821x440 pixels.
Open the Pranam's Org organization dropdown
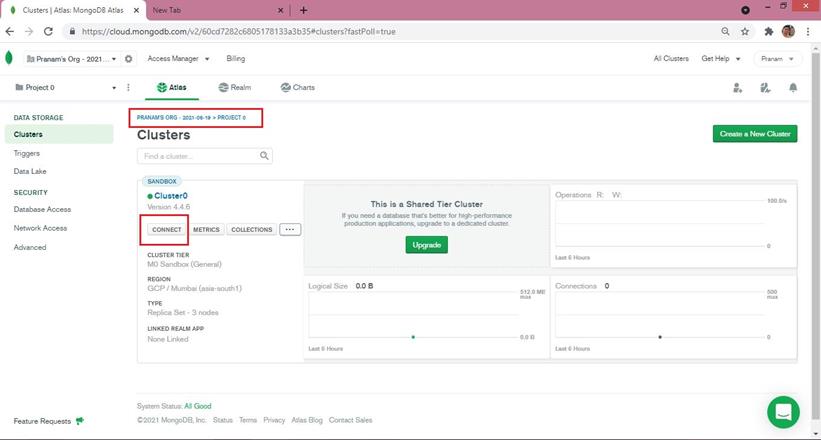(72, 59)
